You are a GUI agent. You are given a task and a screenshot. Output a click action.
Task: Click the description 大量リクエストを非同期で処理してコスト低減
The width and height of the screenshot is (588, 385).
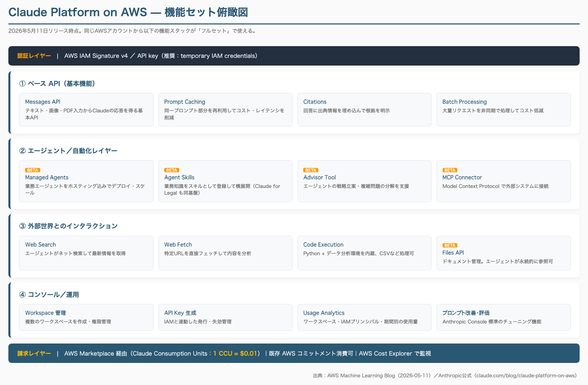pyautogui.click(x=493, y=111)
